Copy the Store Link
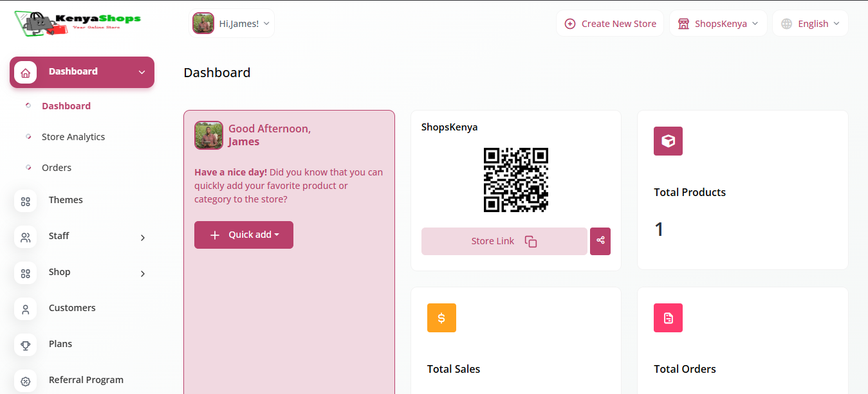 (x=504, y=241)
